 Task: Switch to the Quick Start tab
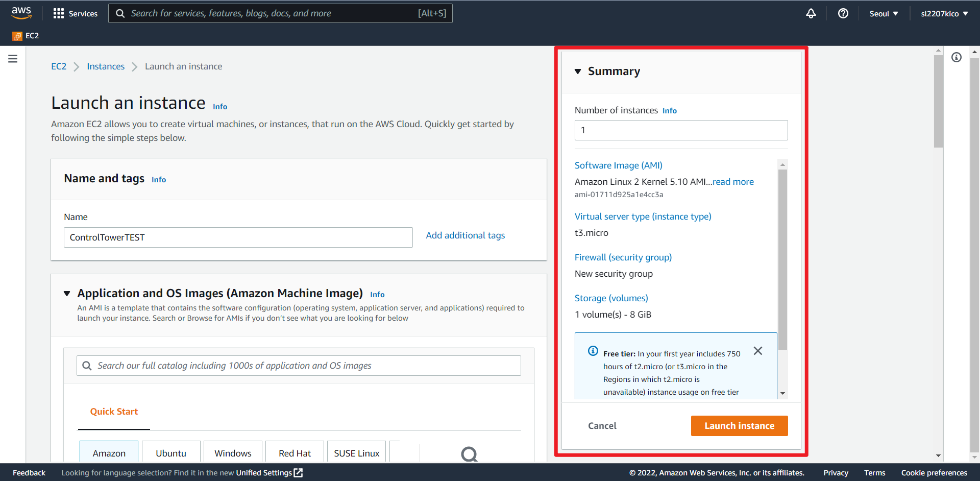click(114, 412)
